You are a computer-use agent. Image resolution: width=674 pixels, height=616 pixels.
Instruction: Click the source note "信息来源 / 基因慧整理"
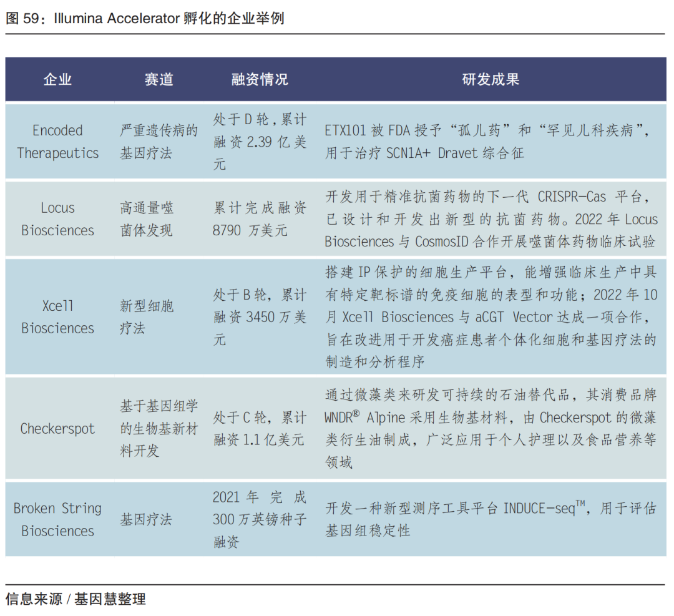[x=76, y=599]
